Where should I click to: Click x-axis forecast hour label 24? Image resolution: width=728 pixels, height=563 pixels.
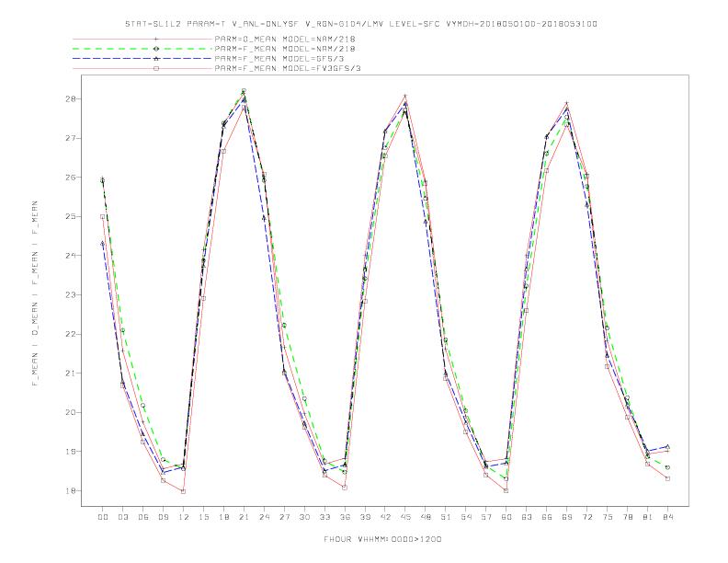pyautogui.click(x=264, y=517)
